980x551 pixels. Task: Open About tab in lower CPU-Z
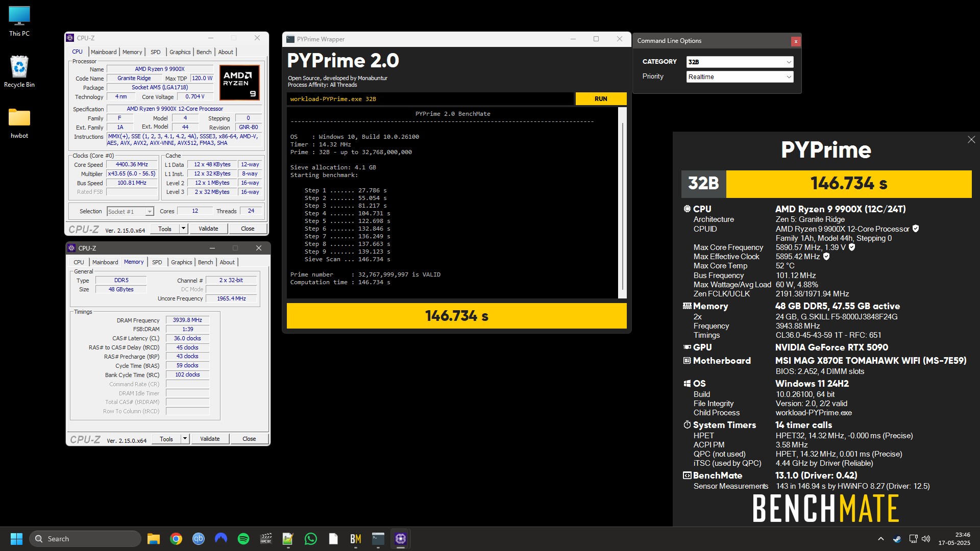(227, 262)
